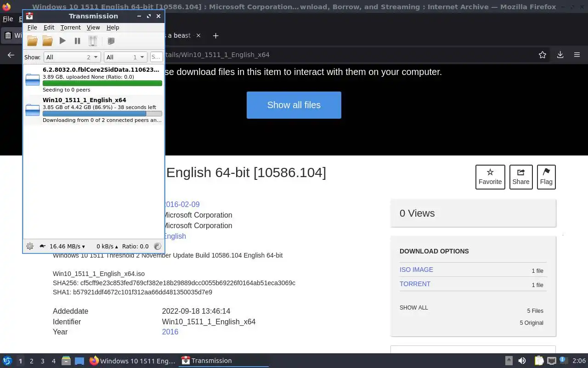588x368 pixels.
Task: Bookmark page with star icon in Firefox
Action: [x=543, y=55]
